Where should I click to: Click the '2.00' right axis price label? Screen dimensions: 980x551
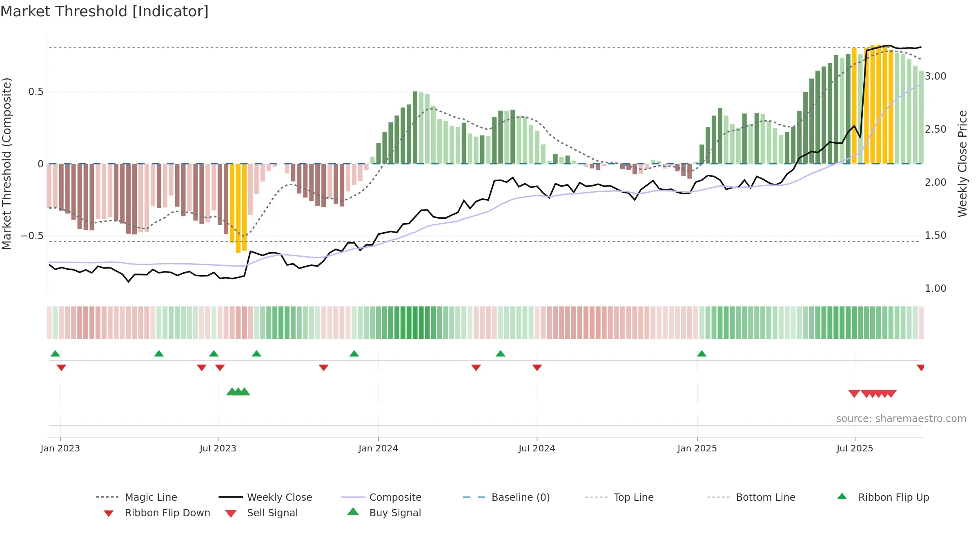[x=935, y=182]
